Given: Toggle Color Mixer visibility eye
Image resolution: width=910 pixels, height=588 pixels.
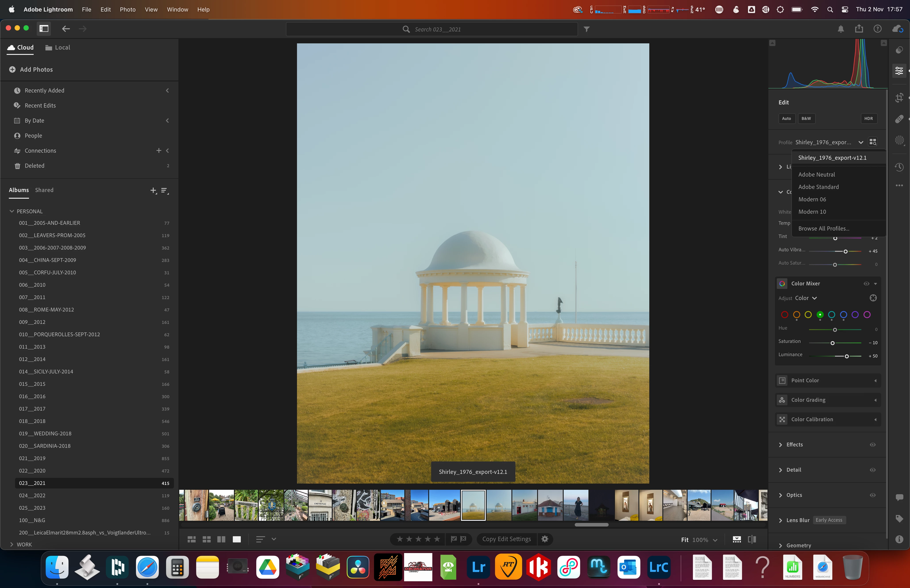Looking at the screenshot, I should 866,284.
